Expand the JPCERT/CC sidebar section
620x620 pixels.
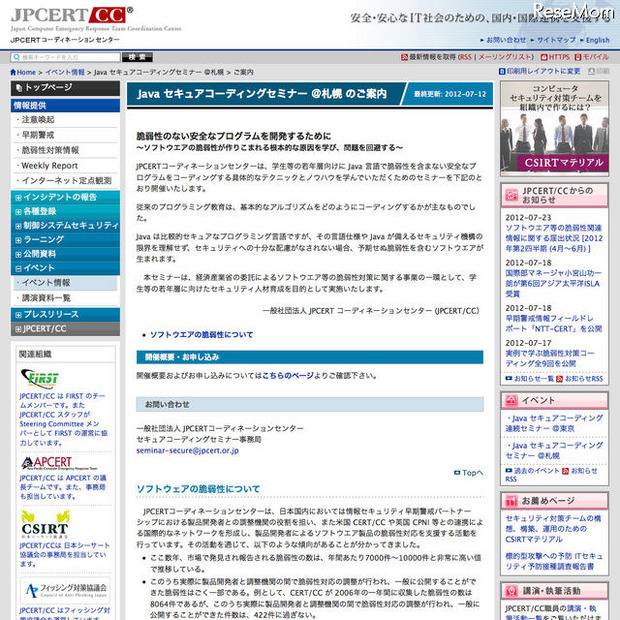click(18, 329)
